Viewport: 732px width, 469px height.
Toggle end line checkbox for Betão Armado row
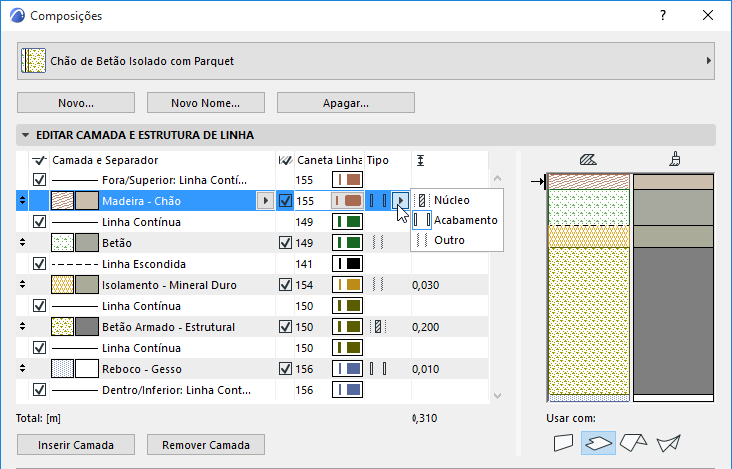pos(285,327)
